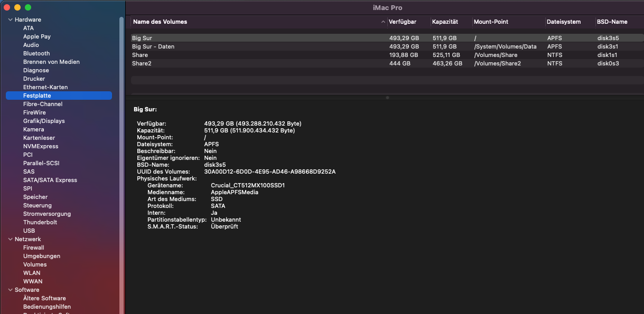
Task: Click the green zoom window button
Action: 28,7
